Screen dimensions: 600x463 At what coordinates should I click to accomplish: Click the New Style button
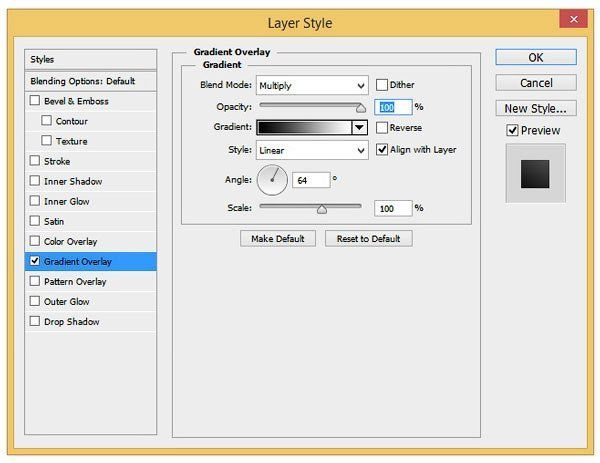(x=536, y=108)
